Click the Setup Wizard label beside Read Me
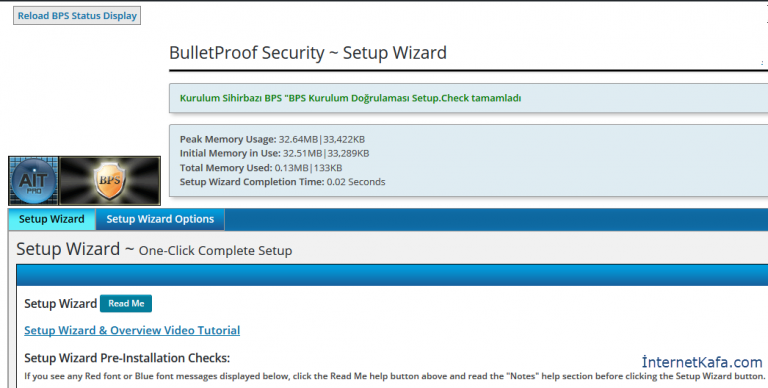The width and height of the screenshot is (768, 388). click(61, 303)
